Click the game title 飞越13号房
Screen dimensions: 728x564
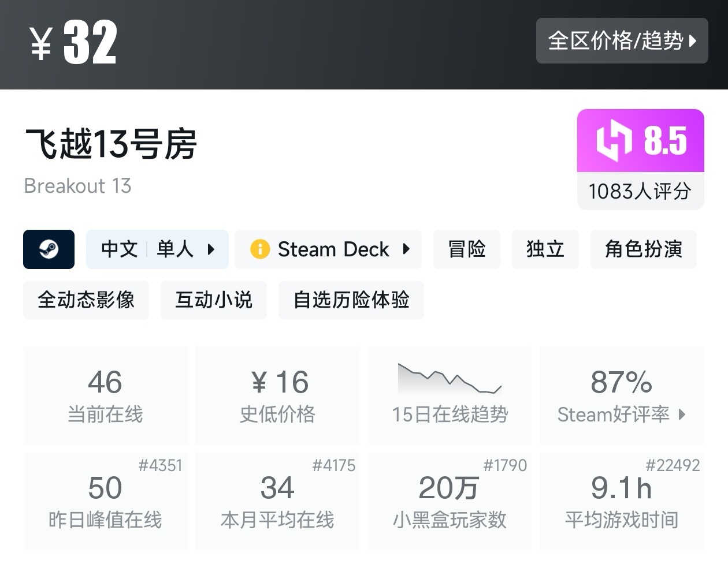pos(111,145)
